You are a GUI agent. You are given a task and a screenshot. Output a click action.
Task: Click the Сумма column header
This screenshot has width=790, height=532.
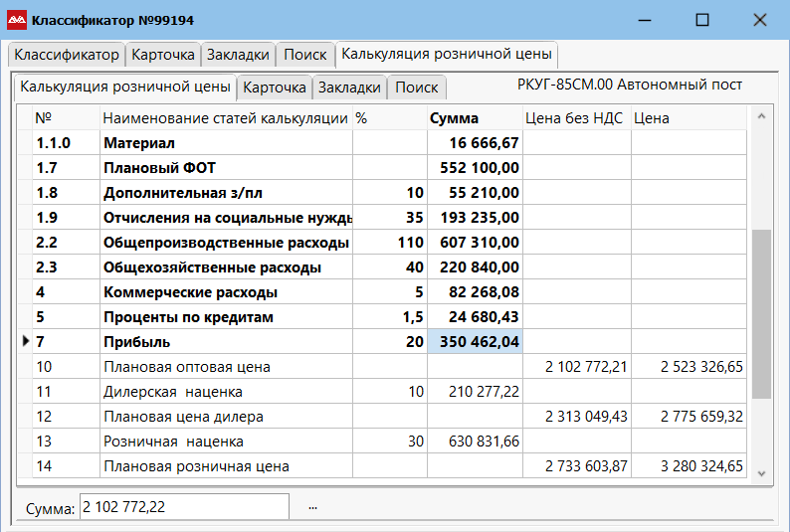click(454, 118)
